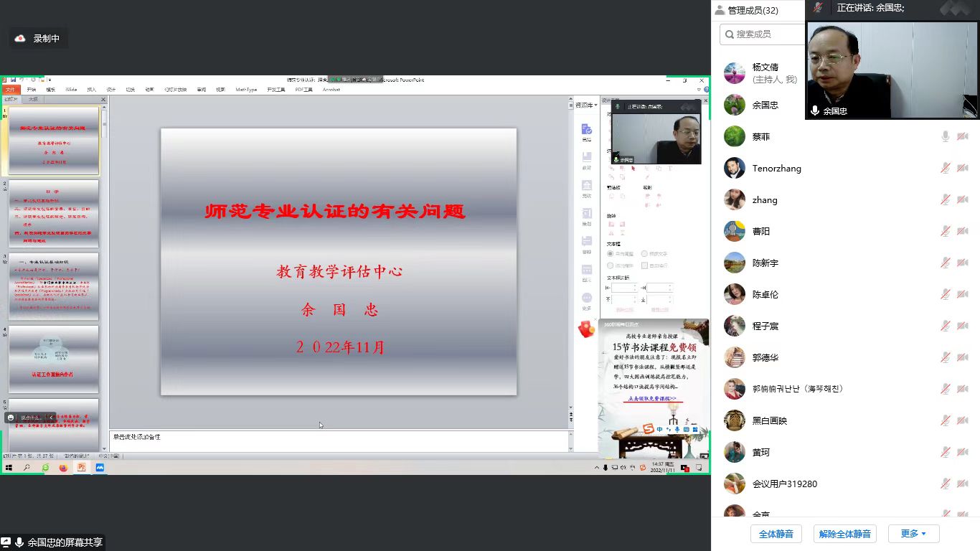Click the muted microphone icon for 曹阳
This screenshot has width=980, height=551.
point(946,231)
